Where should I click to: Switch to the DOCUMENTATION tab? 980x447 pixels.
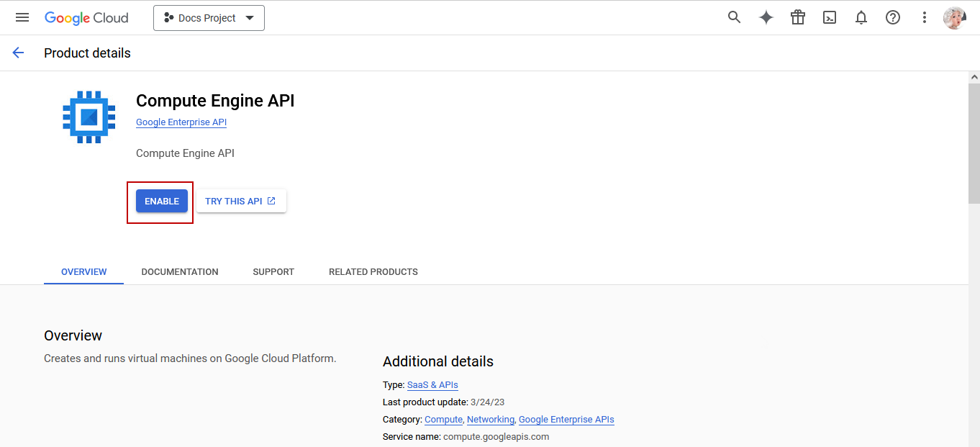(x=180, y=272)
